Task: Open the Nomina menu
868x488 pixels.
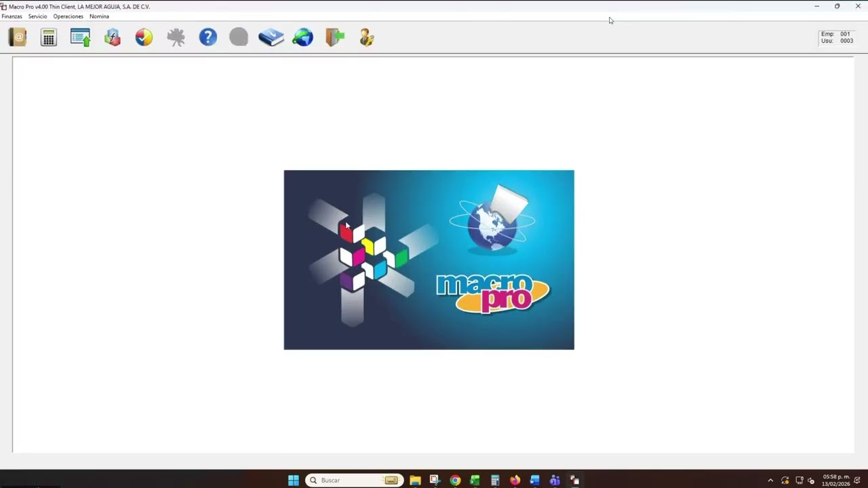Action: (99, 16)
